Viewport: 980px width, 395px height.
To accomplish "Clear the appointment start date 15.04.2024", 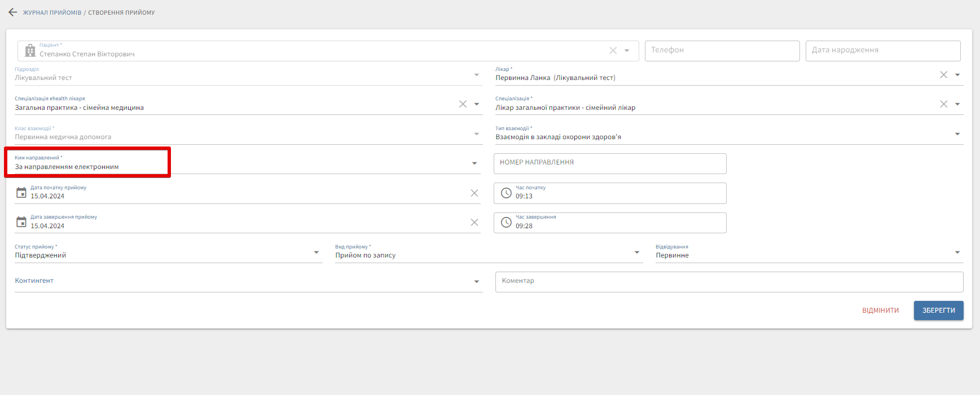I will pos(474,193).
